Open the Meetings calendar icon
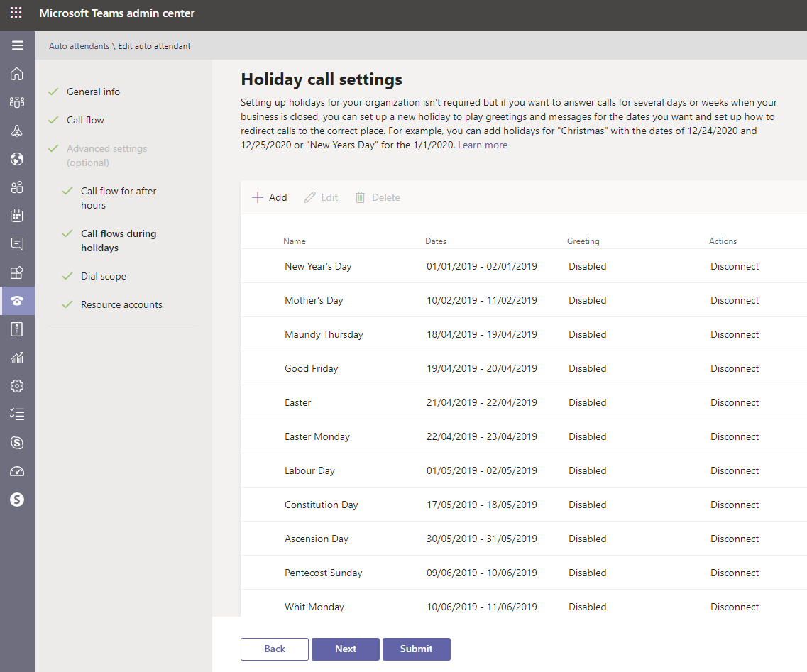 [x=18, y=216]
